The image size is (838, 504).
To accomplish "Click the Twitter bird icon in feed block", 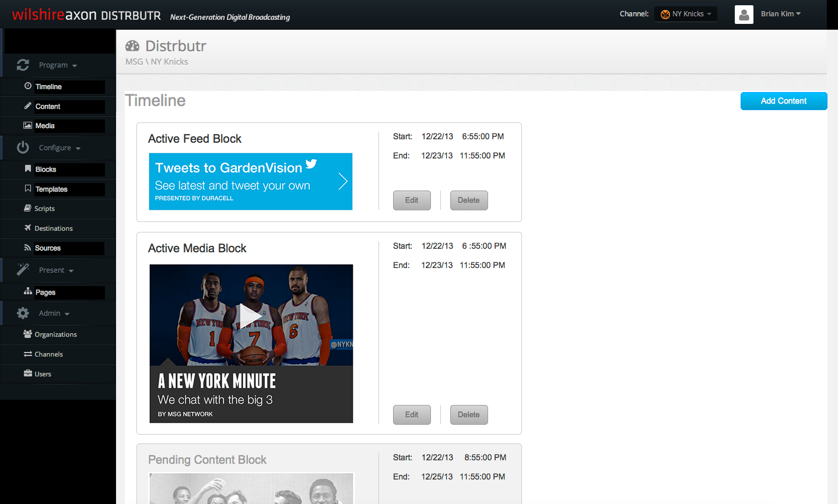I will pyautogui.click(x=311, y=164).
